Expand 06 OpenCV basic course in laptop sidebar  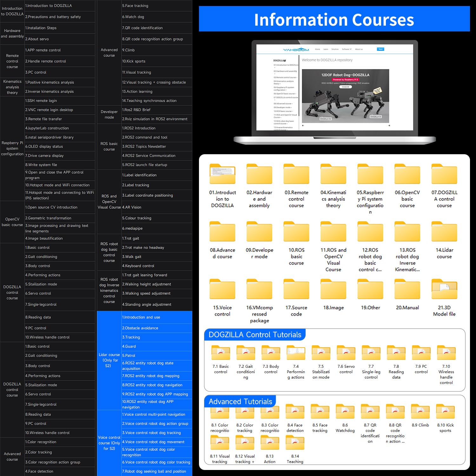click(x=285, y=94)
